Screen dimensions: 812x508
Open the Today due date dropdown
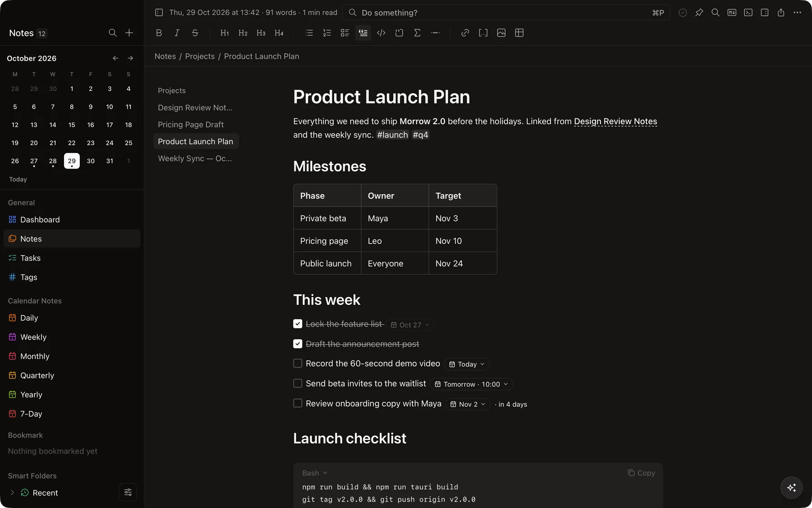click(x=467, y=364)
